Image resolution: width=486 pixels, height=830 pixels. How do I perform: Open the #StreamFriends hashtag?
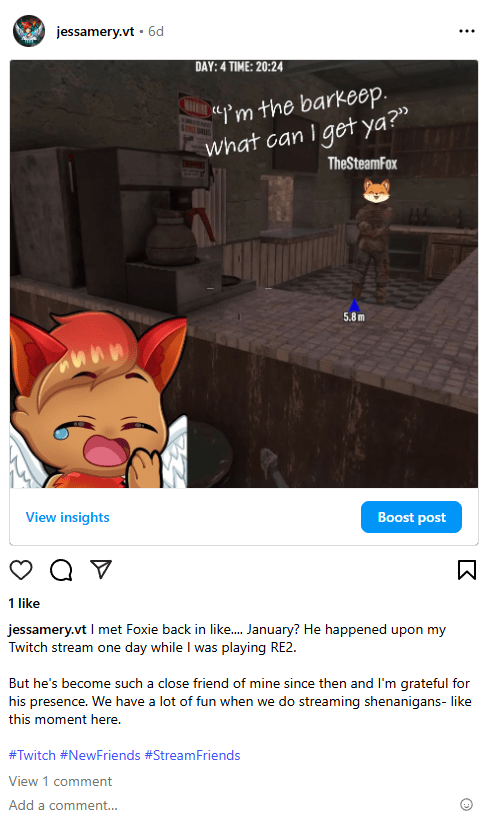[x=192, y=755]
